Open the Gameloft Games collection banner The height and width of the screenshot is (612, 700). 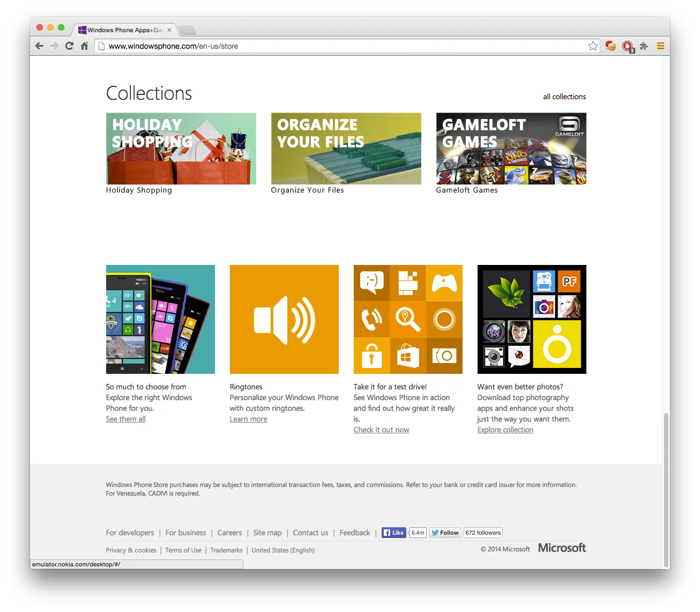511,149
